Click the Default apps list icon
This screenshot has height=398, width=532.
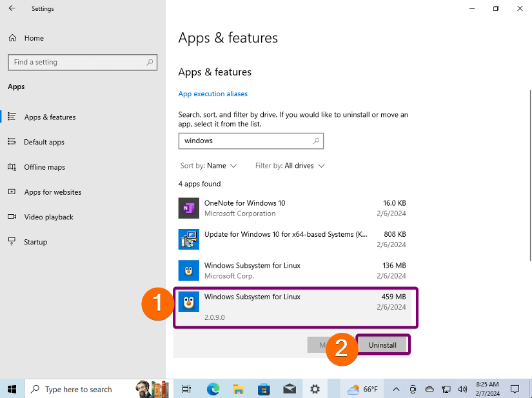[12, 141]
